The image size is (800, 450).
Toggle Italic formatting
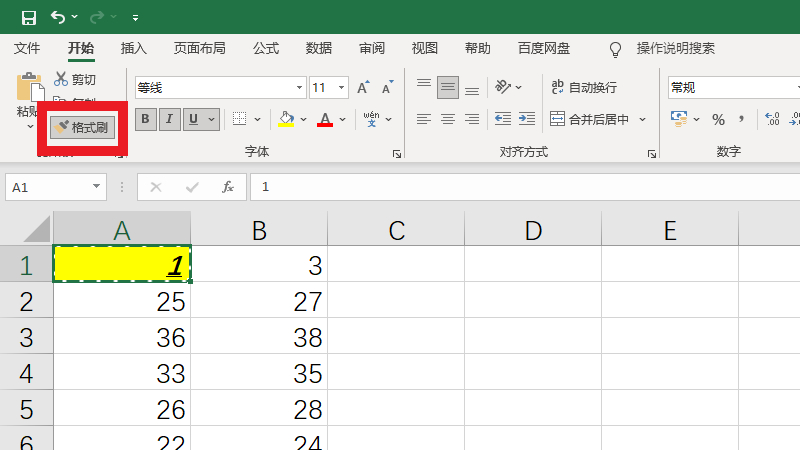coord(169,119)
